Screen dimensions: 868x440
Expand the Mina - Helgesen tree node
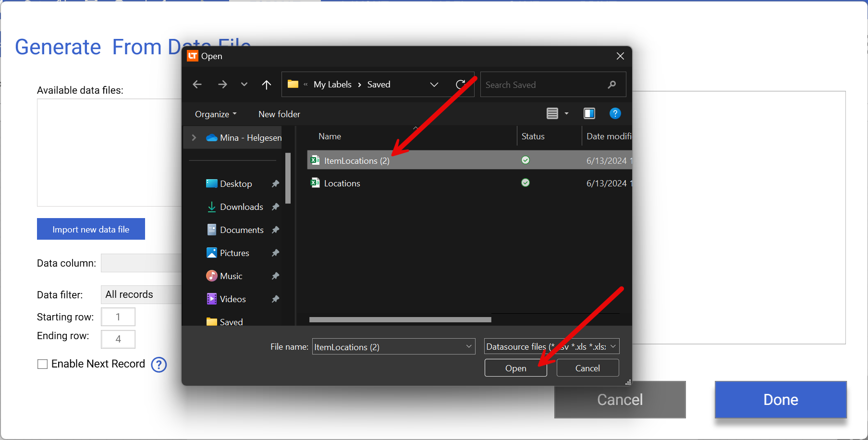[x=194, y=138]
